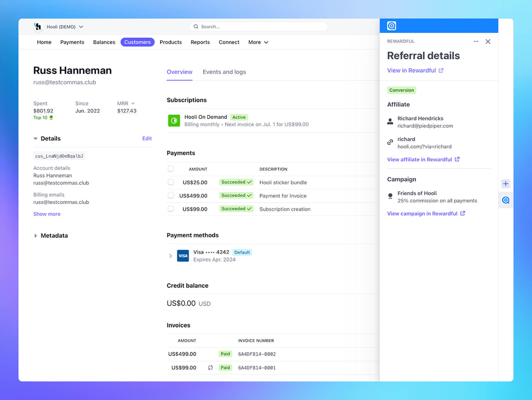Click the Paid badge on US$99.00 invoice
The height and width of the screenshot is (400, 532).
(225, 368)
